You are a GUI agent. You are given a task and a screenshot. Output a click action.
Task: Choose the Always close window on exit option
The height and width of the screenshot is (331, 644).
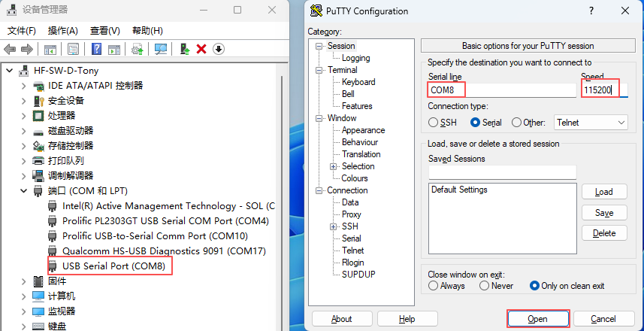click(434, 286)
